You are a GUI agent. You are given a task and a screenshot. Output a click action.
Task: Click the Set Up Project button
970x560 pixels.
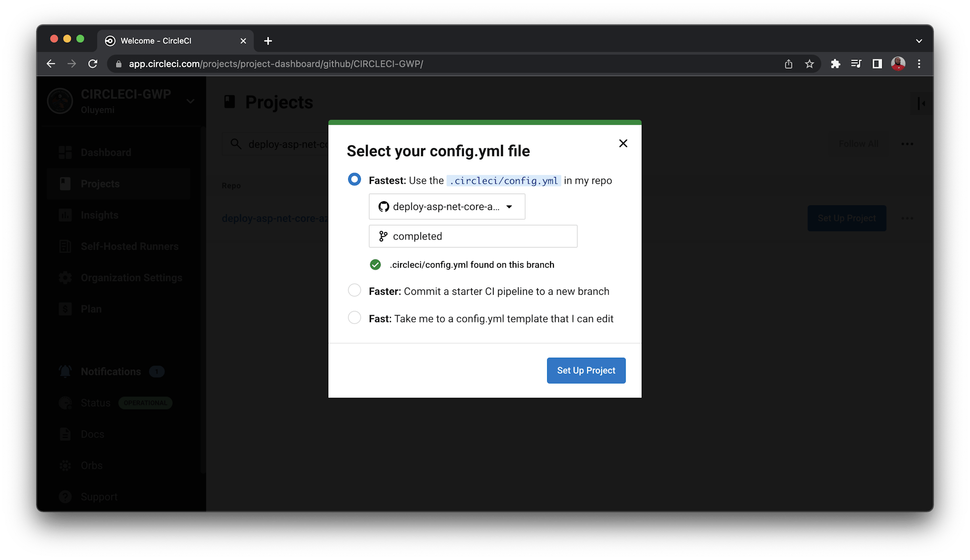point(586,370)
